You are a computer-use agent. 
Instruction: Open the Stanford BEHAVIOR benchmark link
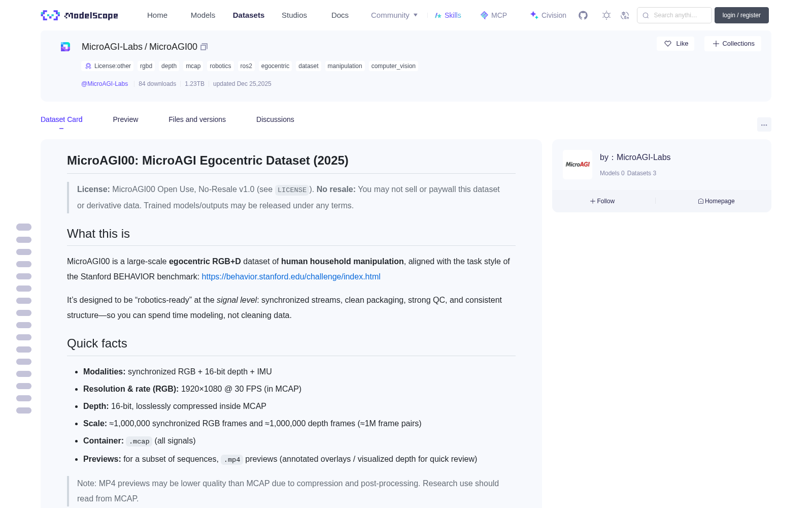coord(291,277)
